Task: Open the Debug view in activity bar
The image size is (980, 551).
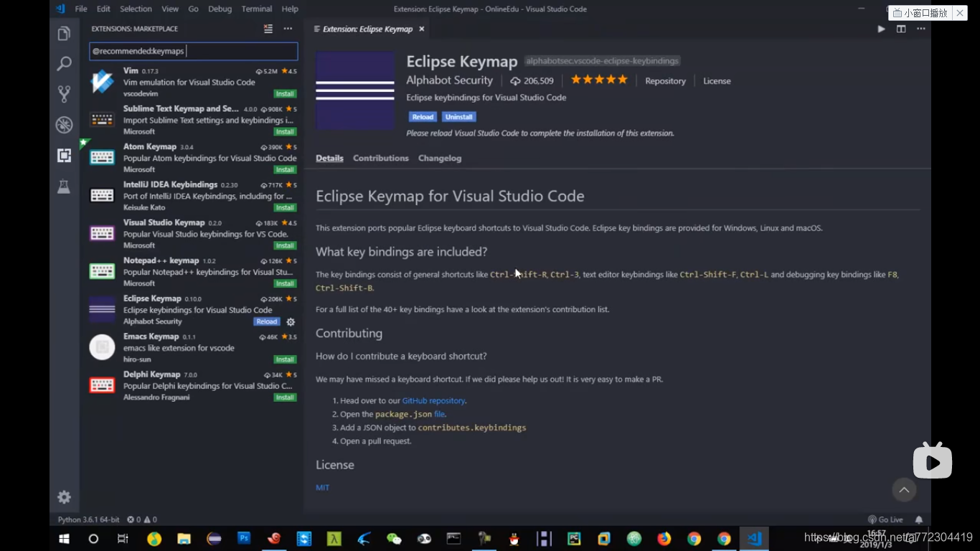Action: (x=64, y=125)
